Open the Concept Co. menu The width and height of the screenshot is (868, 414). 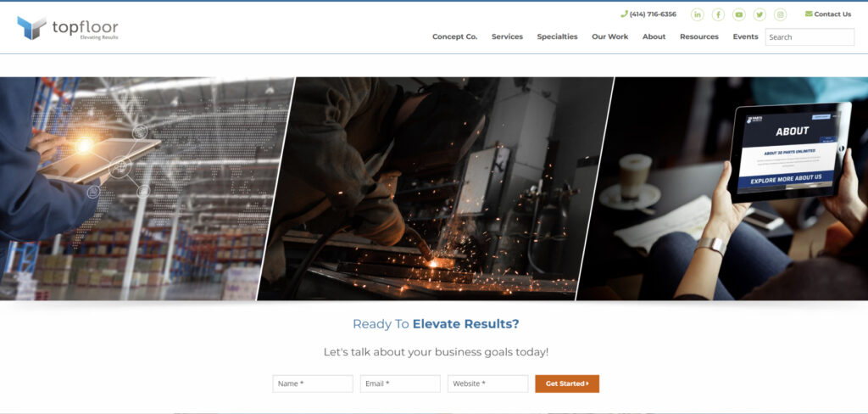454,36
